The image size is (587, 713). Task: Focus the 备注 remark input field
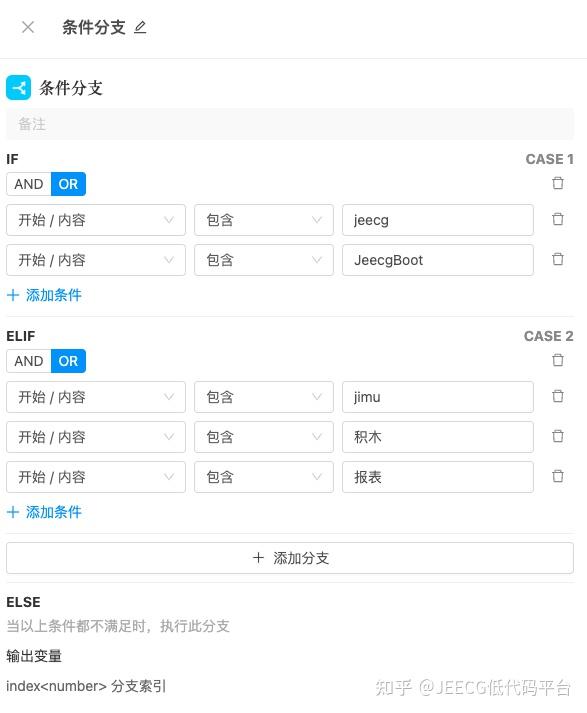pos(290,124)
